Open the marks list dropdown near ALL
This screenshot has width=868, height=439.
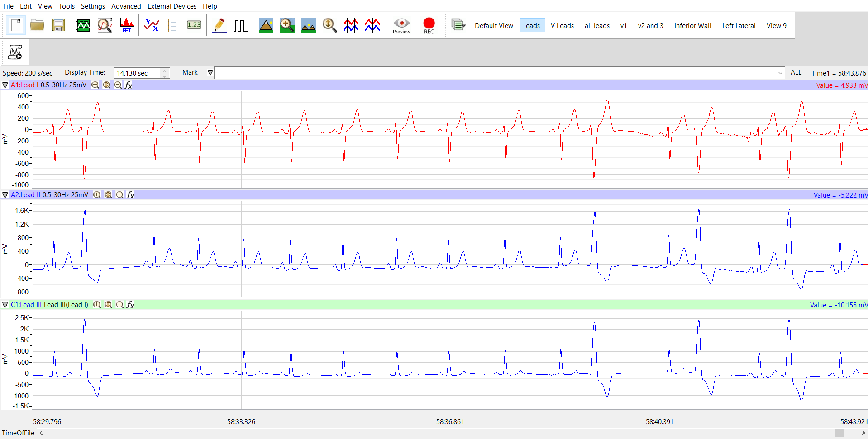pyautogui.click(x=780, y=72)
